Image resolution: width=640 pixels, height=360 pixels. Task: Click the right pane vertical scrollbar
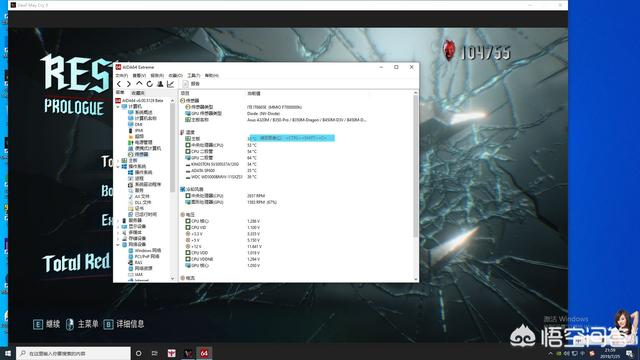pos(416,186)
